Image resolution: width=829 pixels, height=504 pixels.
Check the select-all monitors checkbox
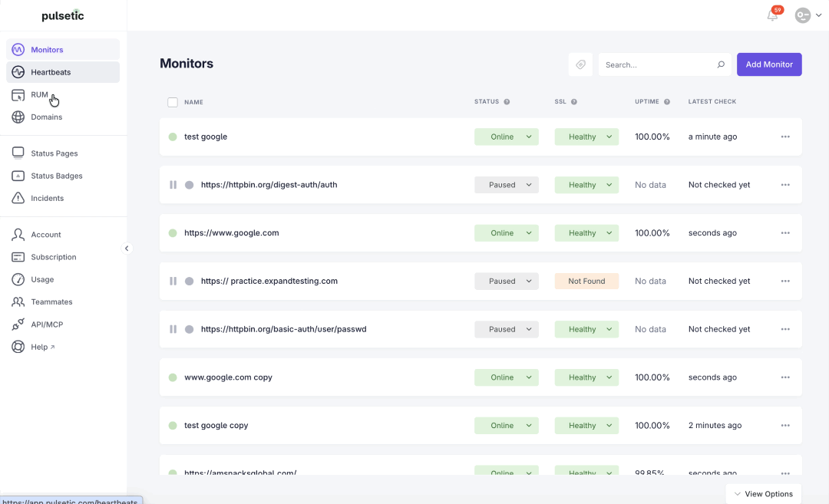tap(173, 102)
